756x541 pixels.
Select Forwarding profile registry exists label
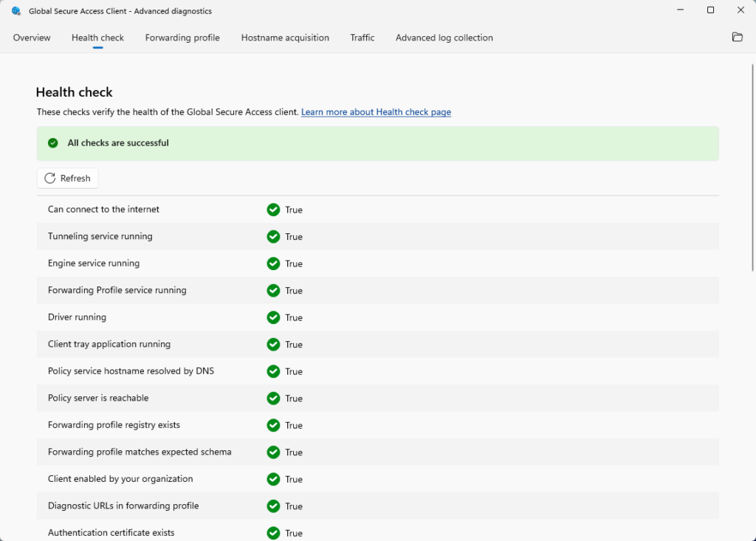pos(114,425)
